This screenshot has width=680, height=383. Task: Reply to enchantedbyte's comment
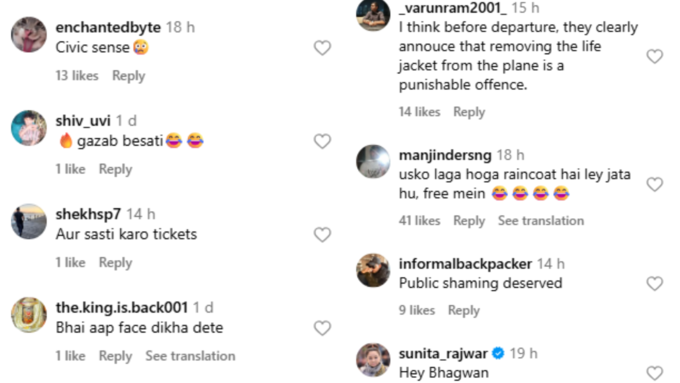pos(128,76)
